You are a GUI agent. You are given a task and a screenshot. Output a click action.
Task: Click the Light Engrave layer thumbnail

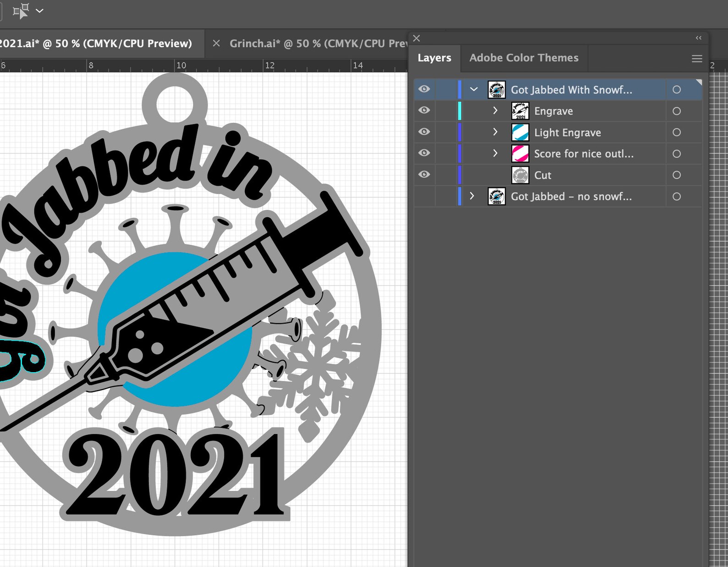click(x=520, y=132)
